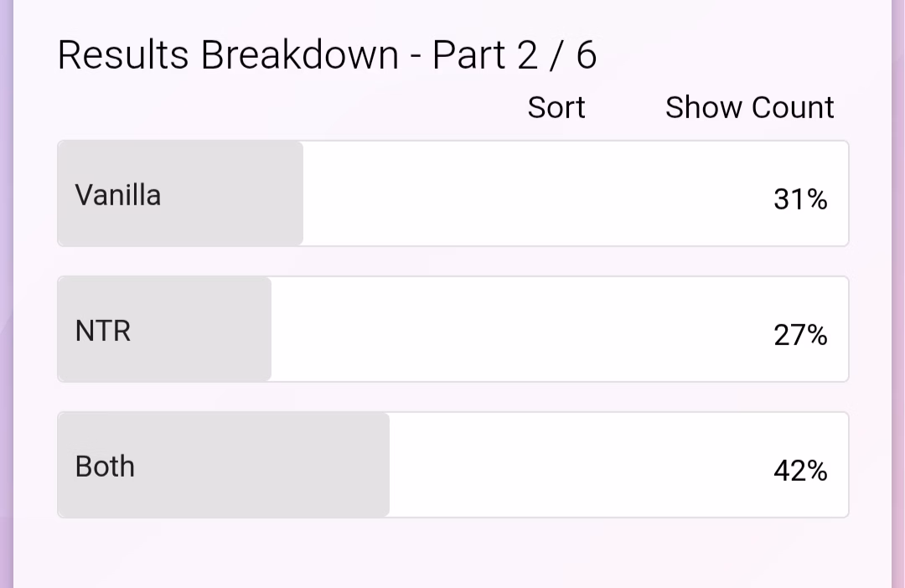Viewport: 905px width, 588px height.
Task: Click the white unfilled area of Both row
Action: click(x=578, y=465)
